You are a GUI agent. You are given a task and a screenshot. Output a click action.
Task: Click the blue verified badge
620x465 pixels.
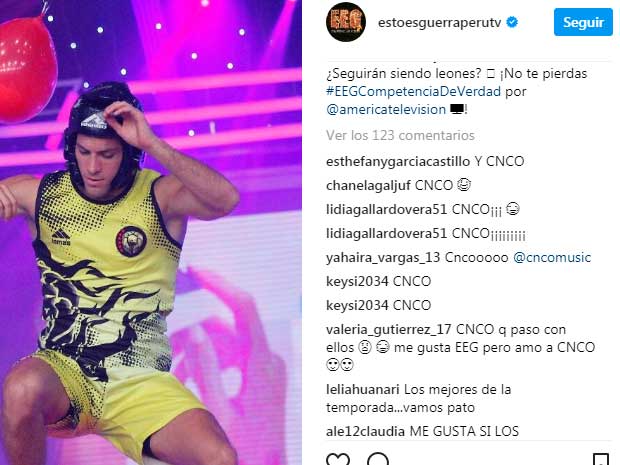(512, 22)
